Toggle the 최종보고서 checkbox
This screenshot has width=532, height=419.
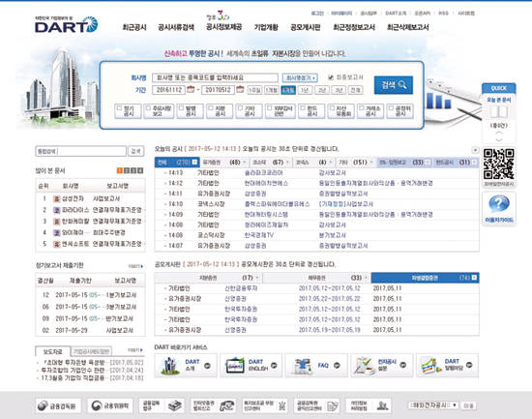[331, 77]
